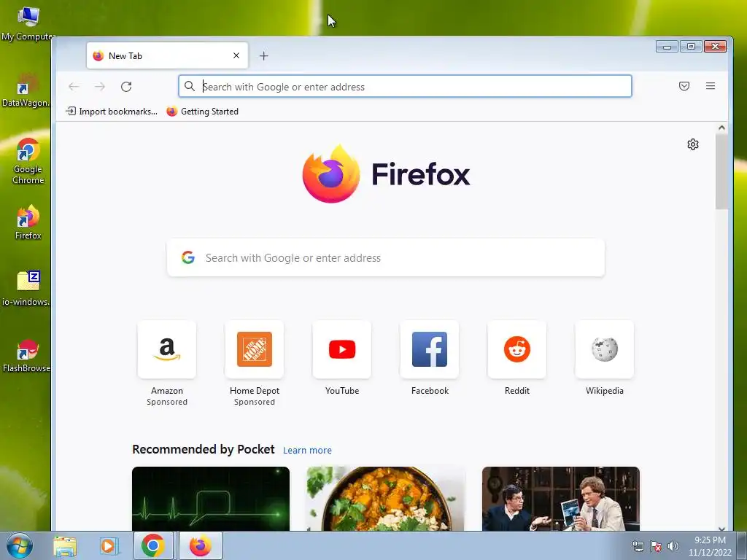
Task: Open the Pocket story with curry bowl image
Action: tap(385, 499)
